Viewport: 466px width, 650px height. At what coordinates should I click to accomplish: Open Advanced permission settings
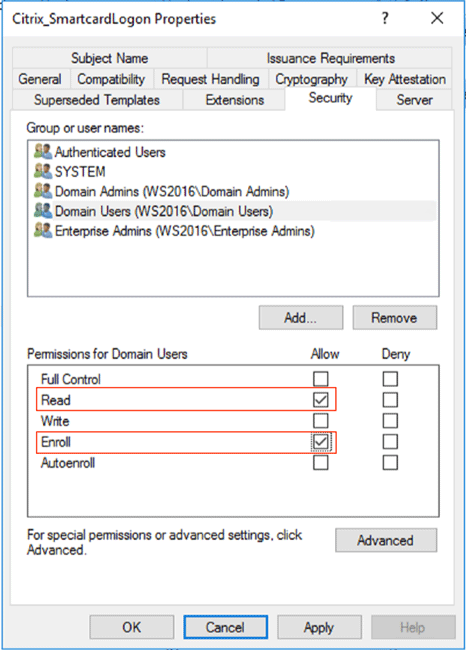386,540
